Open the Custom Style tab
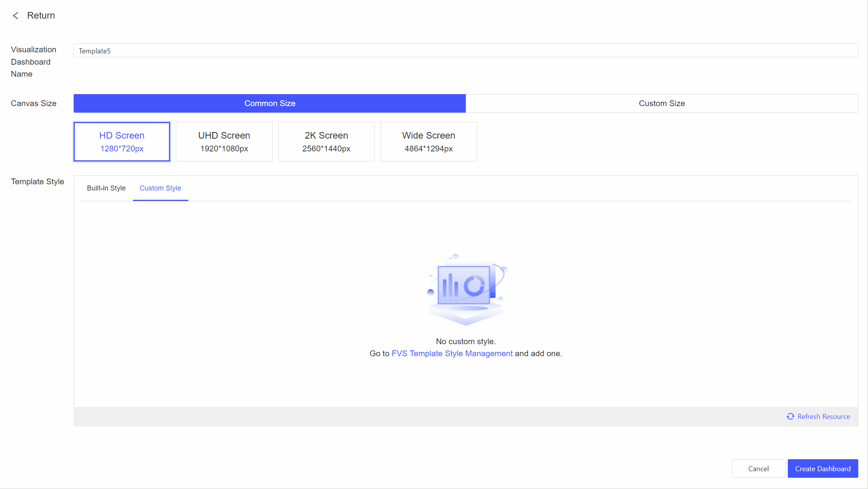 160,188
